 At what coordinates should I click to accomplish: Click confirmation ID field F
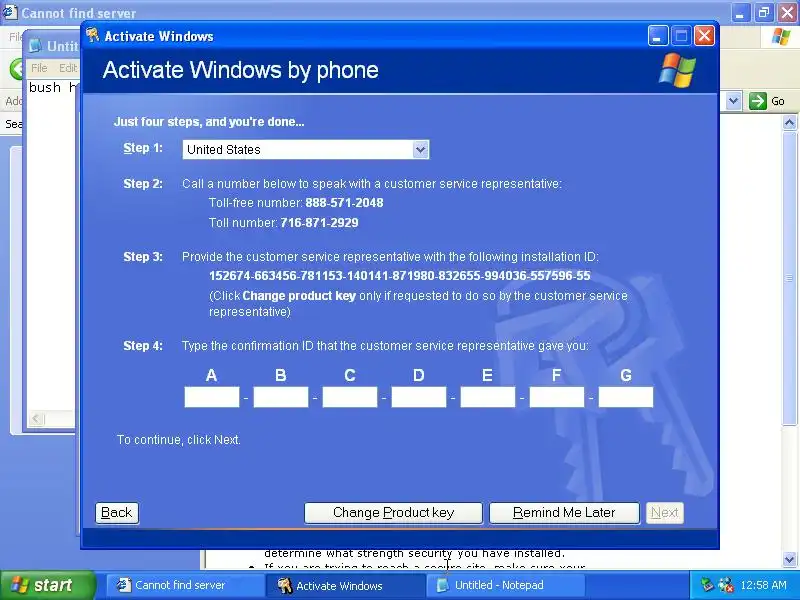pyautogui.click(x=557, y=397)
